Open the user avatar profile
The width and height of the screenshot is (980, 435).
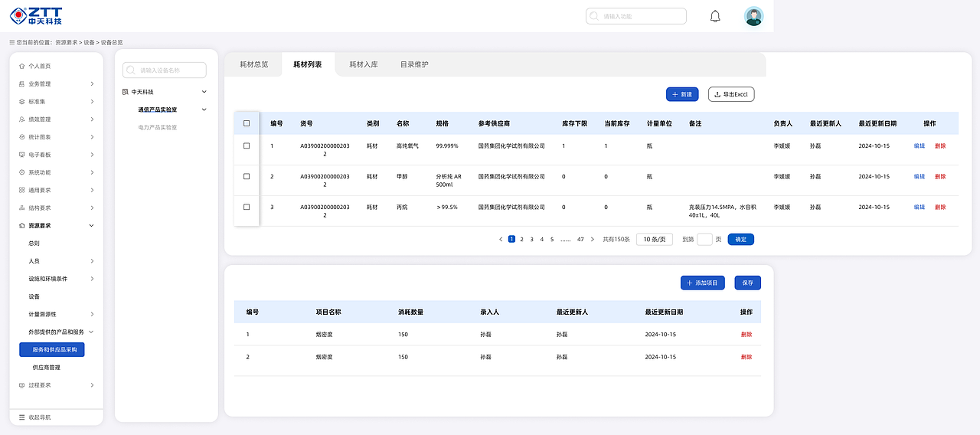tap(754, 16)
